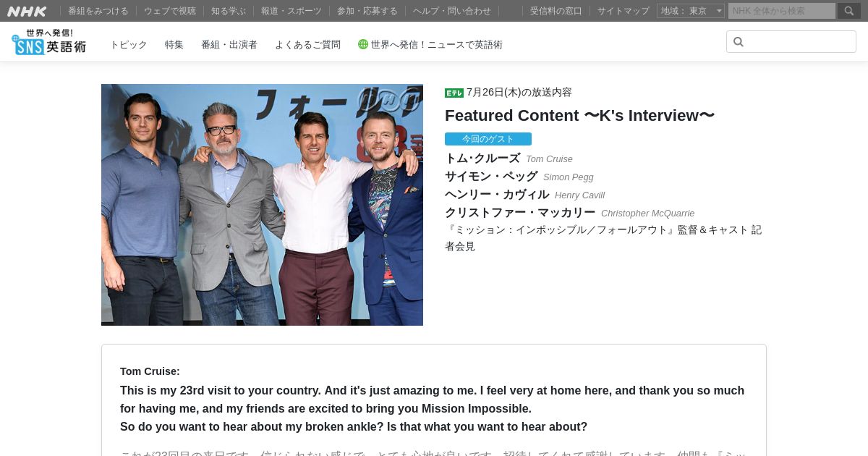The height and width of the screenshot is (456, 868).
Task: Select the よくあるご質問 navigation item
Action: click(x=307, y=45)
